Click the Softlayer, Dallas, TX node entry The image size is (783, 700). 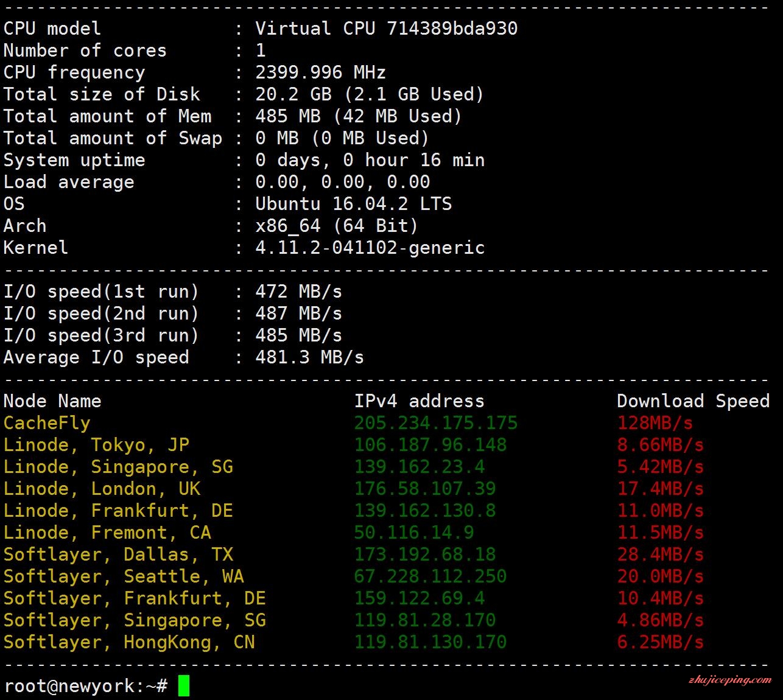118,555
